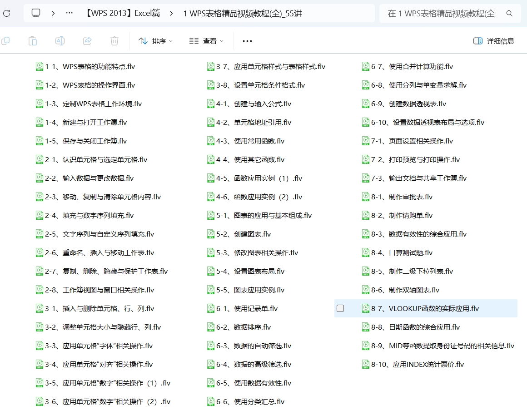Toggle the 详细信息 details pane button
527x420 pixels.
pos(494,41)
